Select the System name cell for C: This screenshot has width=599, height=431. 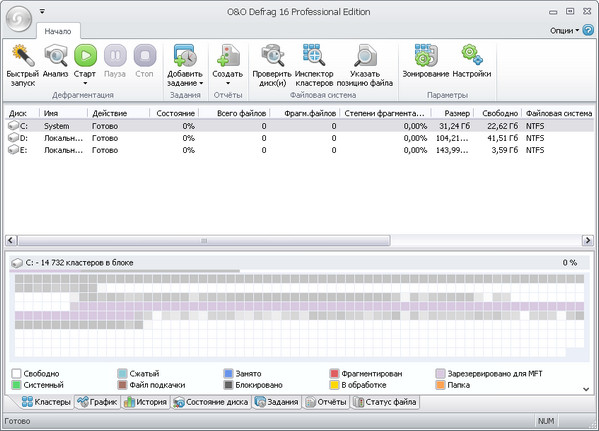pyautogui.click(x=57, y=126)
